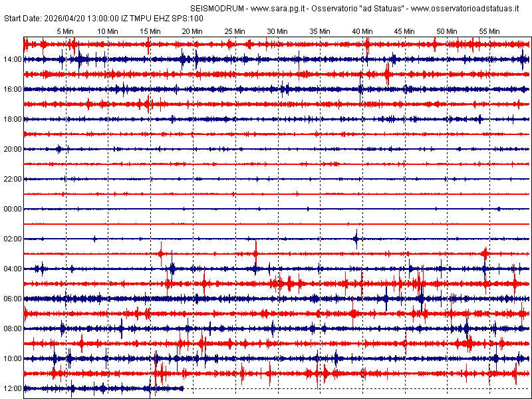Image resolution: width=532 pixels, height=399 pixels.
Task: Click the end of the 12:00 blue trace
Action: [x=183, y=388]
